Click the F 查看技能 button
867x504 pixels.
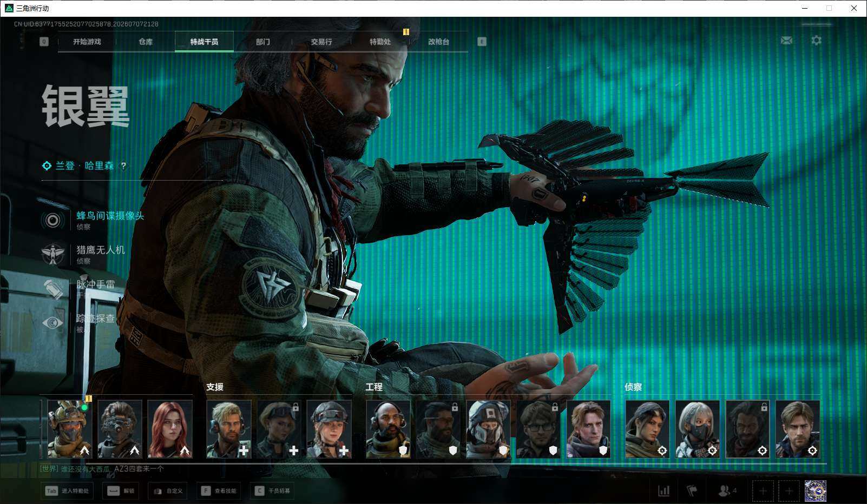pyautogui.click(x=219, y=491)
